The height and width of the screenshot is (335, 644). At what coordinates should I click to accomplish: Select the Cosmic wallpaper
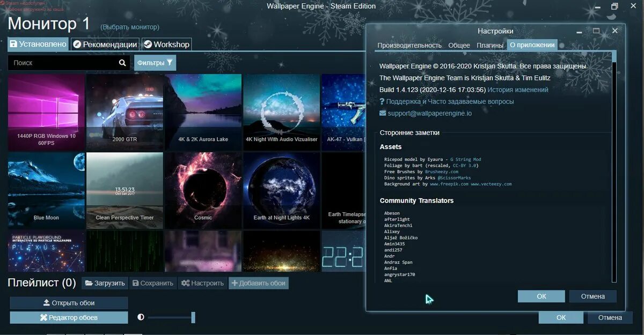point(203,190)
